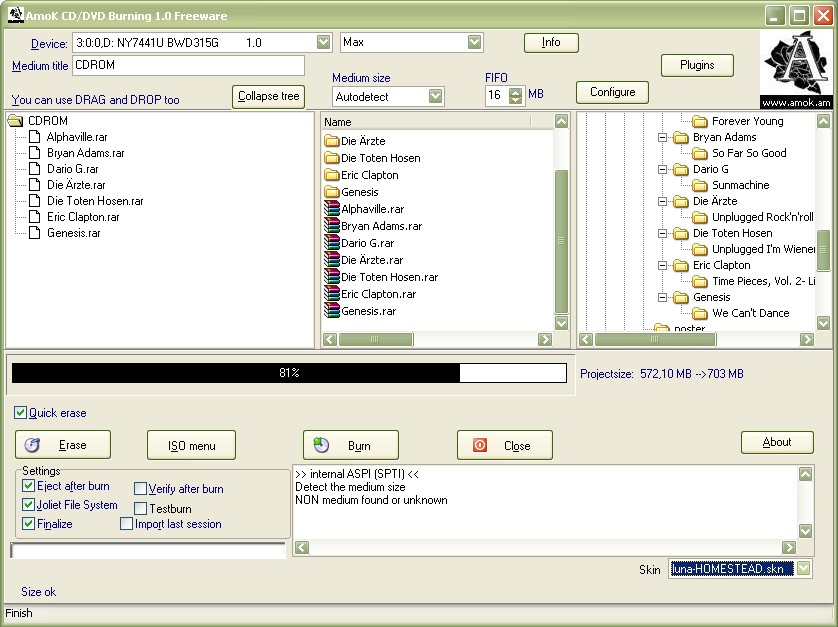
Task: Select Eric Clapton.rar in the CDROM tree
Action: click(83, 217)
